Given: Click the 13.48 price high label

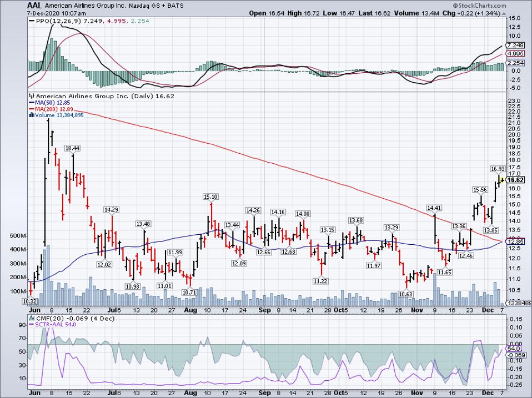Looking at the screenshot, I should [x=143, y=224].
